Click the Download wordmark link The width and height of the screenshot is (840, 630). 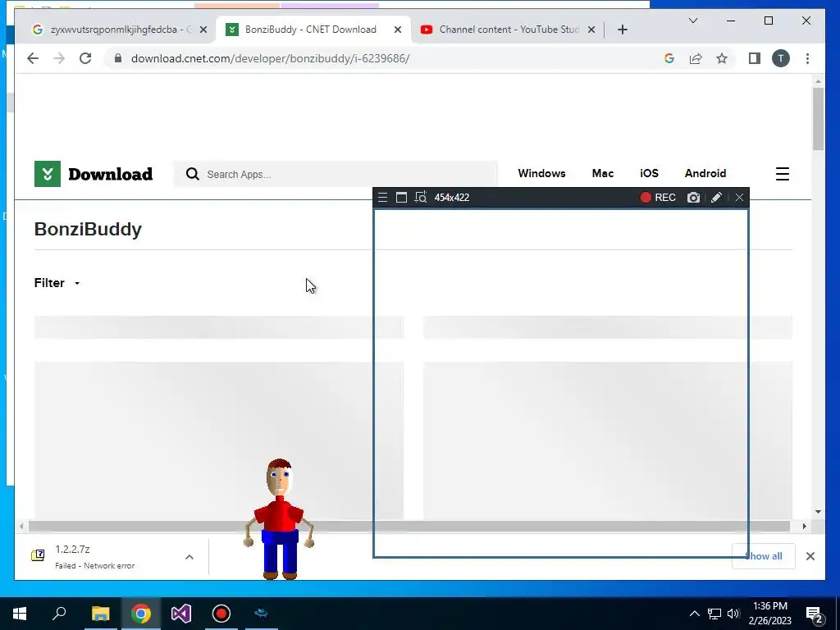[x=111, y=174]
